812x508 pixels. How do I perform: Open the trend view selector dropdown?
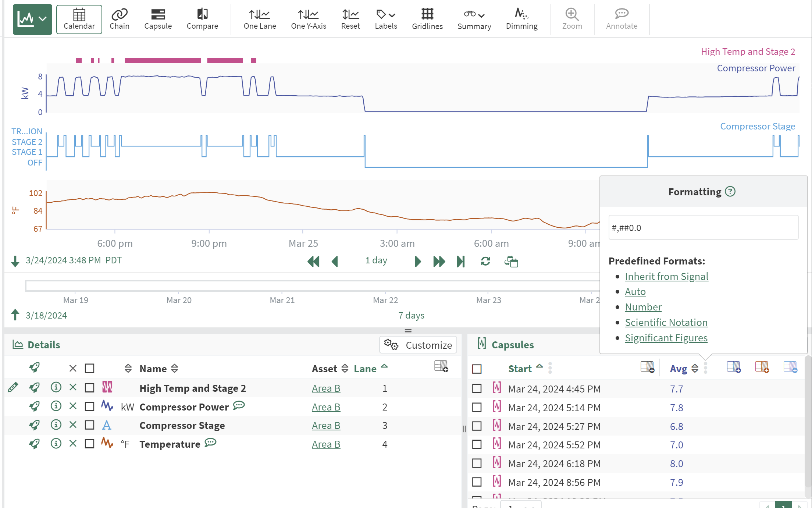(32, 19)
